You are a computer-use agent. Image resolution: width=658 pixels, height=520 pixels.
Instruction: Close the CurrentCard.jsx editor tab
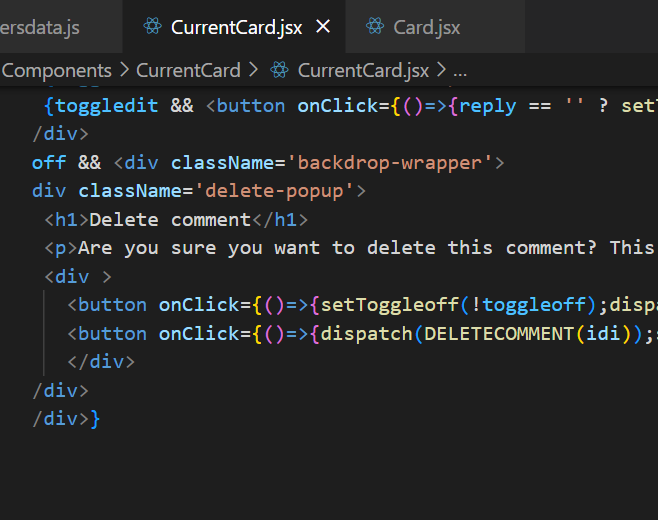click(323, 27)
